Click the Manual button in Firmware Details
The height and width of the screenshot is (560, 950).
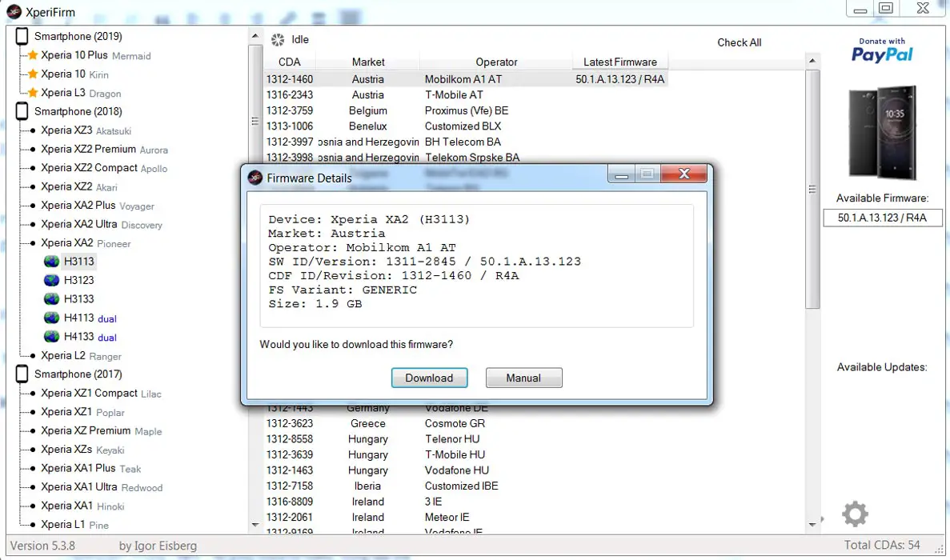[x=523, y=378]
